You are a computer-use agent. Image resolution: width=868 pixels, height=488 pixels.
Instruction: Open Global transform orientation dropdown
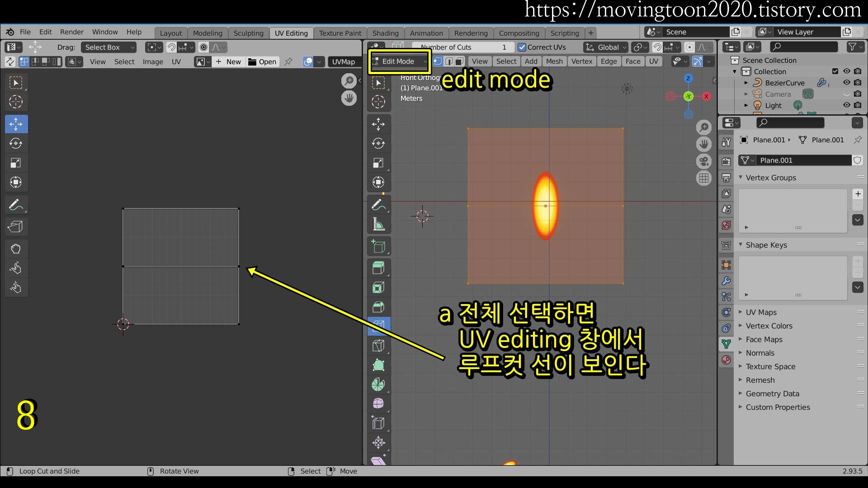coord(606,47)
